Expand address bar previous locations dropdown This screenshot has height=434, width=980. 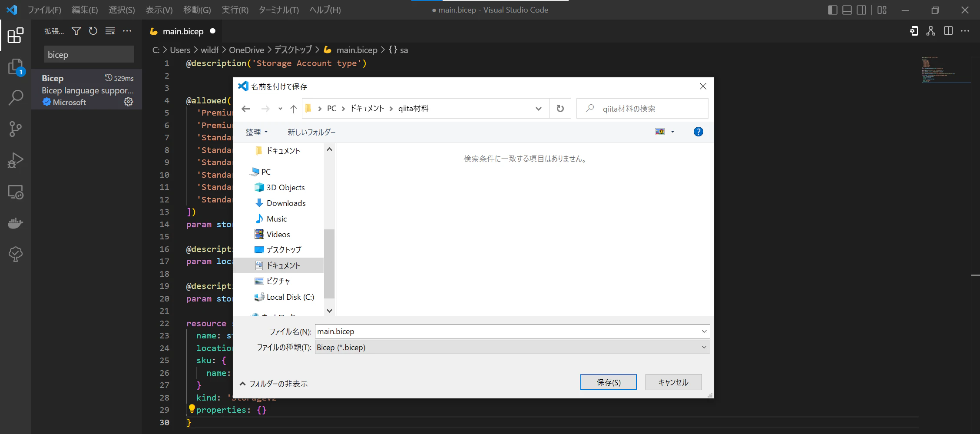pyautogui.click(x=539, y=109)
